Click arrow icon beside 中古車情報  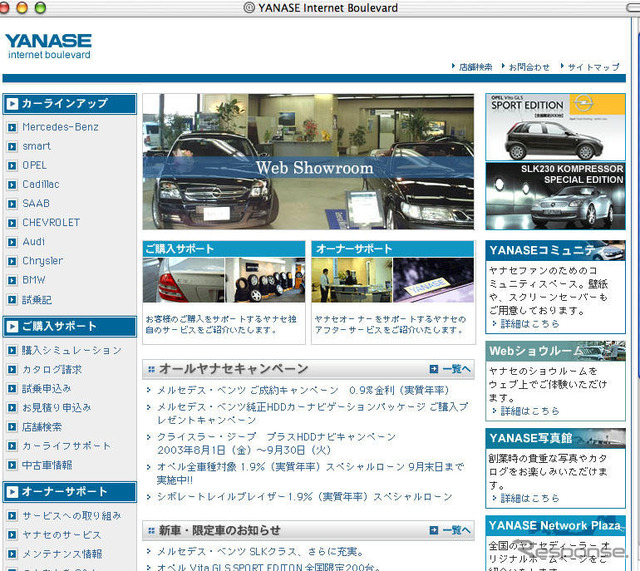[12, 465]
